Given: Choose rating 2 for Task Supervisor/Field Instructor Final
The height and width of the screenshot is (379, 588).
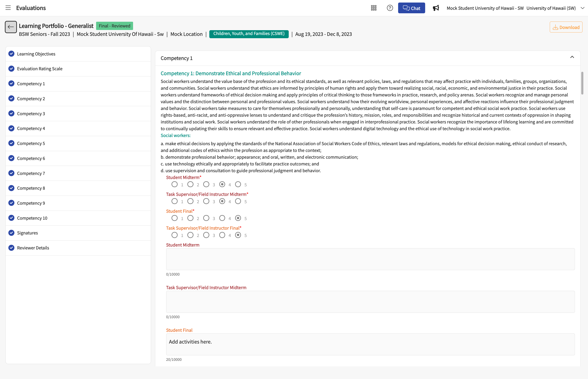Looking at the screenshot, I should [190, 235].
